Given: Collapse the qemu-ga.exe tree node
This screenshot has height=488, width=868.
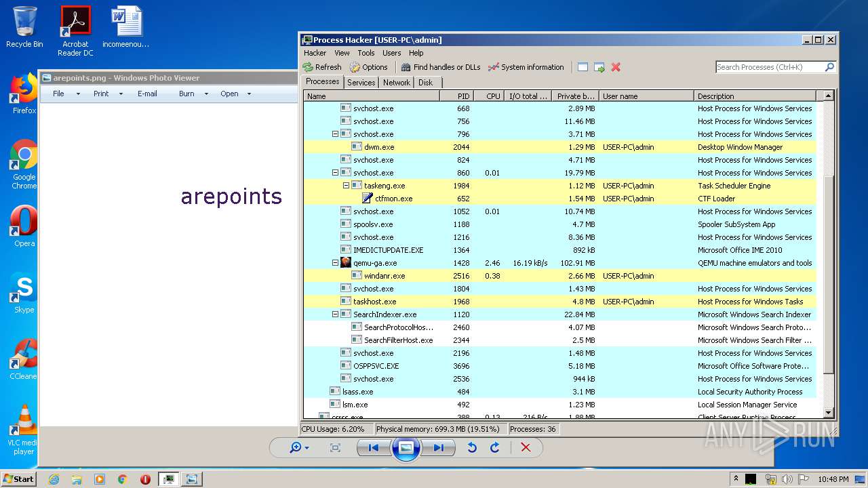Looking at the screenshot, I should pos(335,263).
